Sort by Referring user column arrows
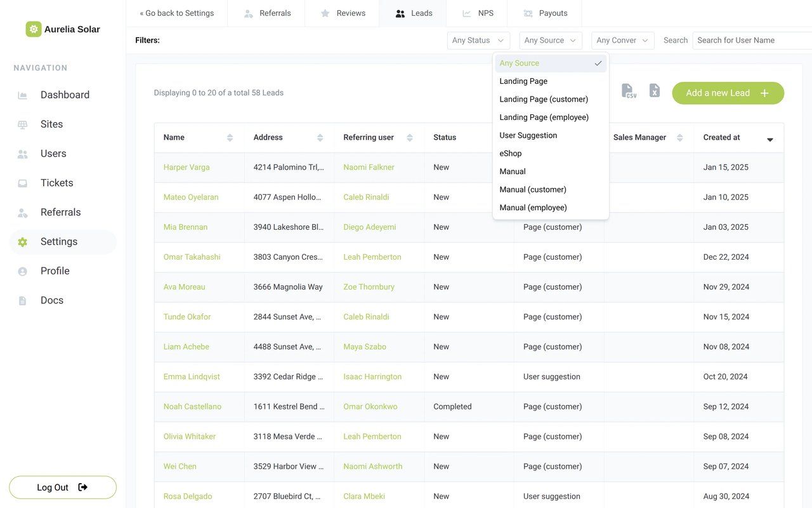812x508 pixels. (x=410, y=138)
